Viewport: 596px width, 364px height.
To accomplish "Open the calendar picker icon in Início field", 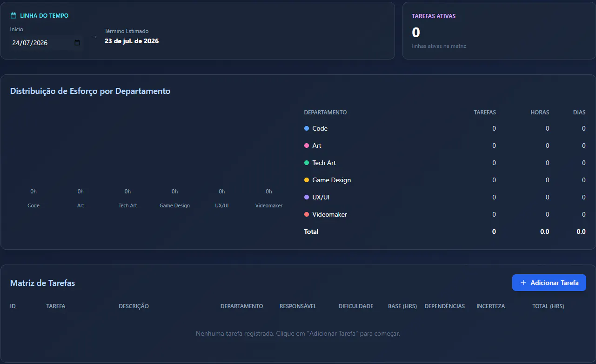I will (77, 43).
